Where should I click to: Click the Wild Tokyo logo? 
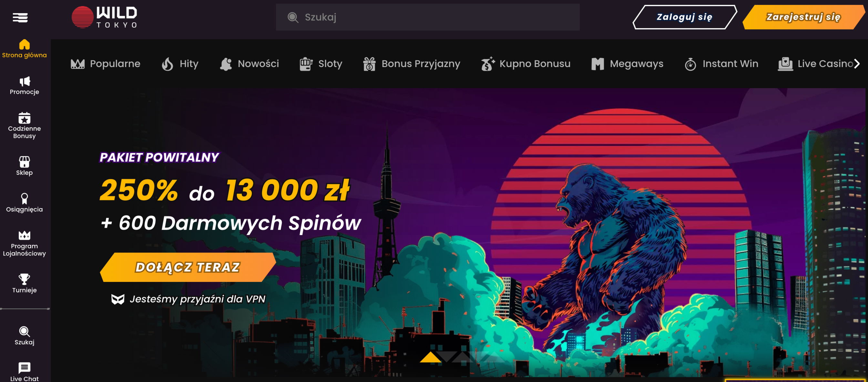104,17
